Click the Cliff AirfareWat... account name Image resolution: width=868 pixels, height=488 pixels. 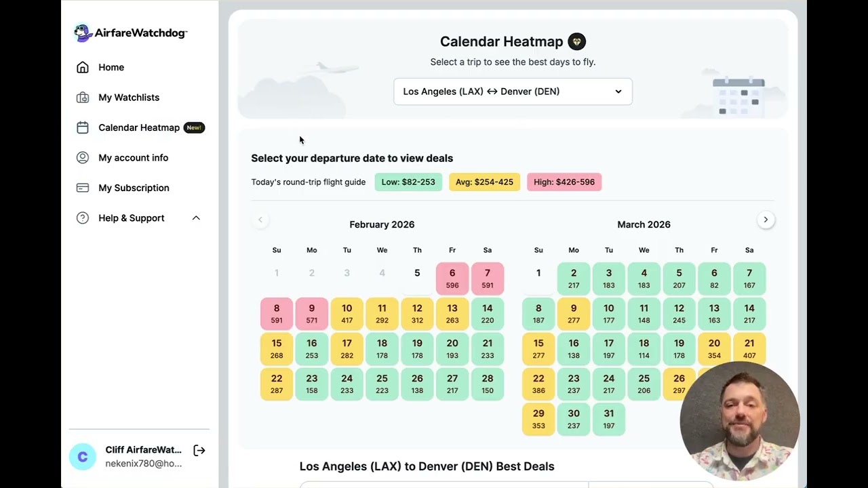click(x=143, y=450)
